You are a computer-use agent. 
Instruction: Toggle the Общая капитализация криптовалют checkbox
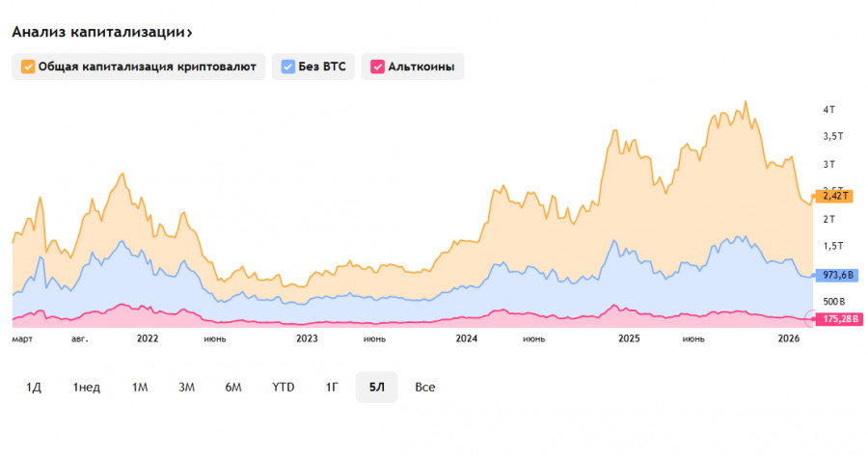pyautogui.click(x=27, y=67)
